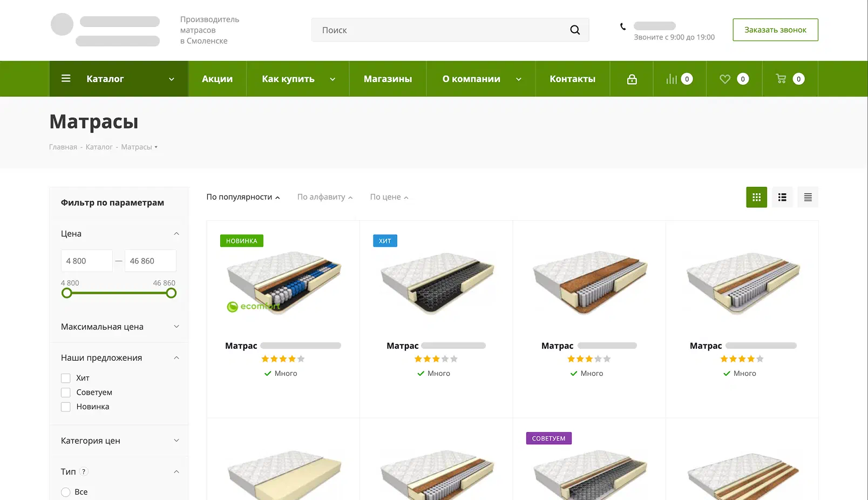Open the СОВЕТУЕМ mattress image
The width and height of the screenshot is (868, 500).
point(589,474)
